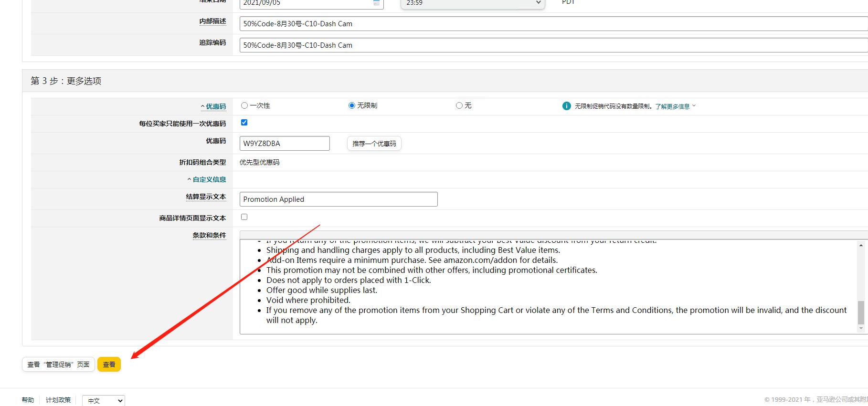Click the terms box scrollbar thumb
The image size is (868, 406).
pos(861,312)
